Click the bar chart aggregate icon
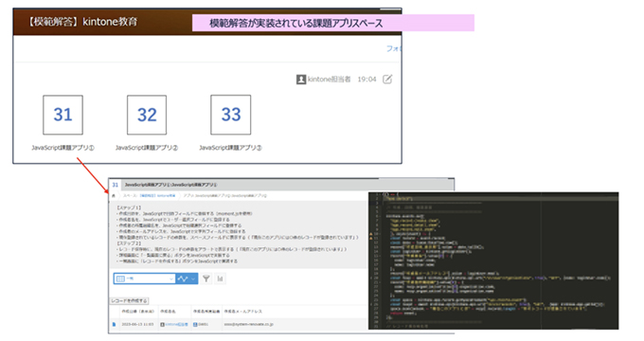 click(x=220, y=278)
